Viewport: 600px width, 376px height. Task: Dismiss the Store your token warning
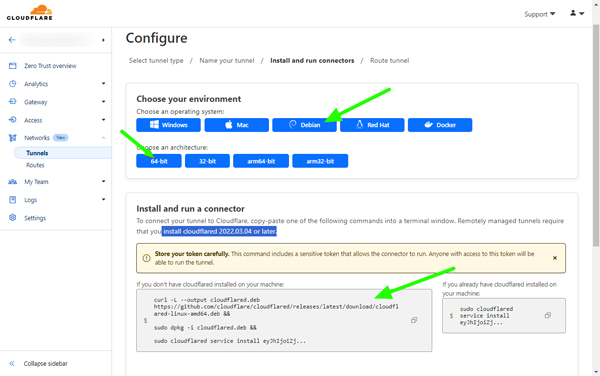click(554, 258)
